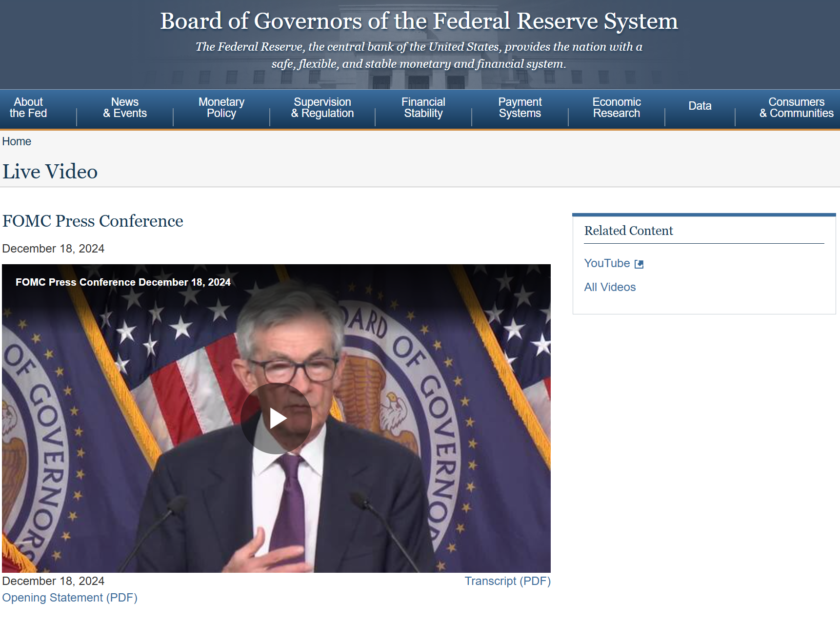Click the Federal Reserve tagline text
The image size is (840, 622).
(419, 55)
